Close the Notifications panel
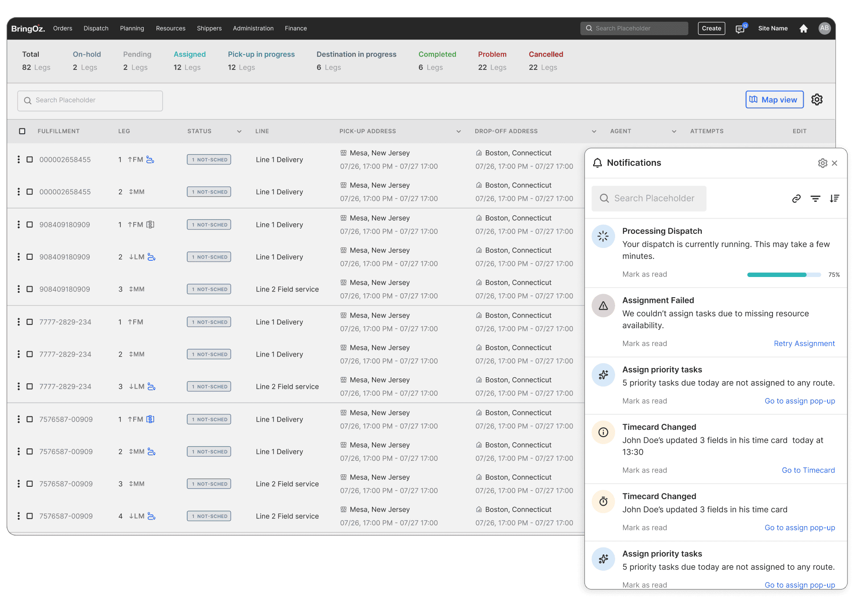 tap(834, 163)
